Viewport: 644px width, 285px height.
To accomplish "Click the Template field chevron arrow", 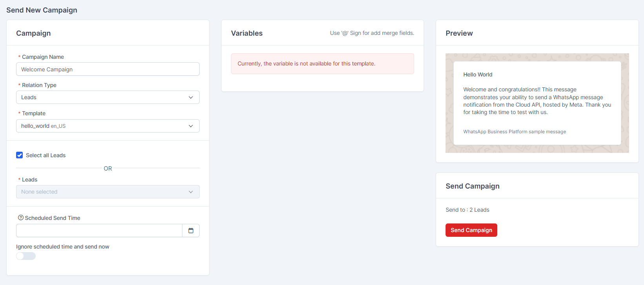I will coord(191,126).
